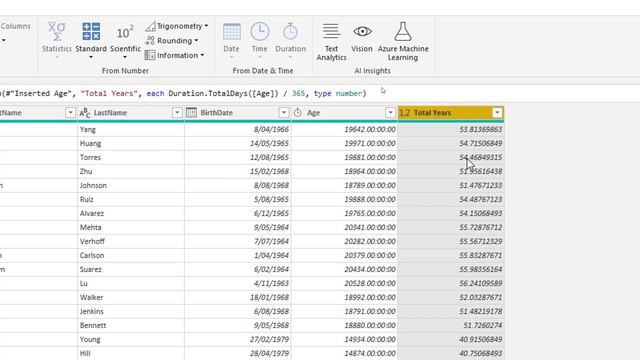640x360 pixels.
Task: Select the cell with last name Mehta
Action: coord(131,227)
